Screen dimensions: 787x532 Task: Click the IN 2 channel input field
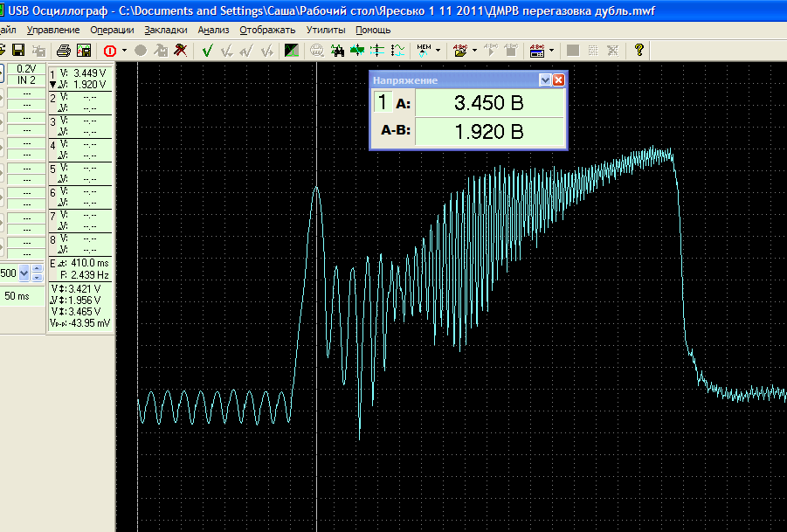pos(26,80)
